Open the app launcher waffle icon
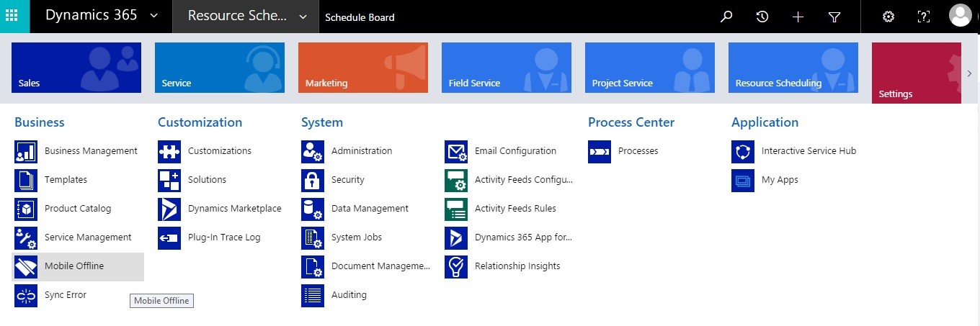 pyautogui.click(x=14, y=16)
